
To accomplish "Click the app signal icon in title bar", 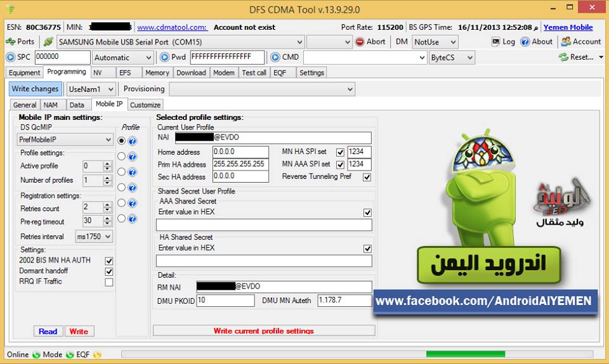I will point(11,9).
